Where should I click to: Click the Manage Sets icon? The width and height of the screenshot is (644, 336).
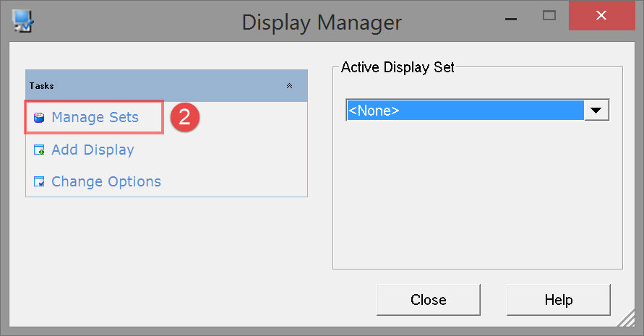coord(39,118)
